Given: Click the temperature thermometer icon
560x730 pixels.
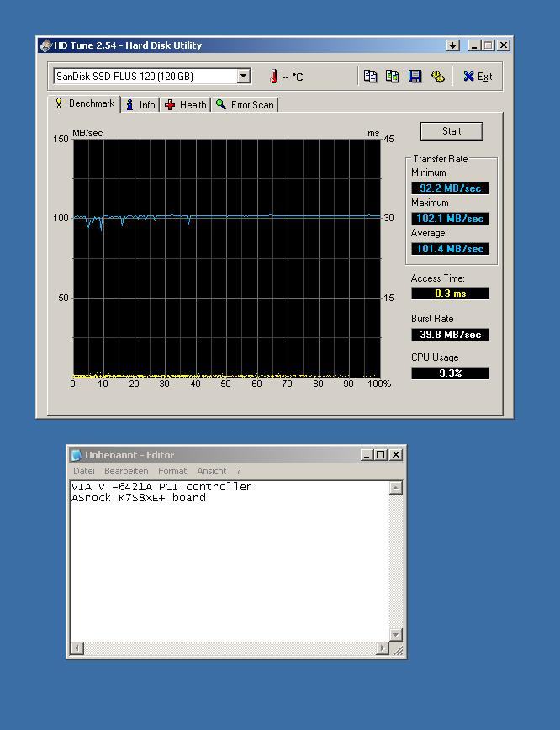Looking at the screenshot, I should 274,77.
